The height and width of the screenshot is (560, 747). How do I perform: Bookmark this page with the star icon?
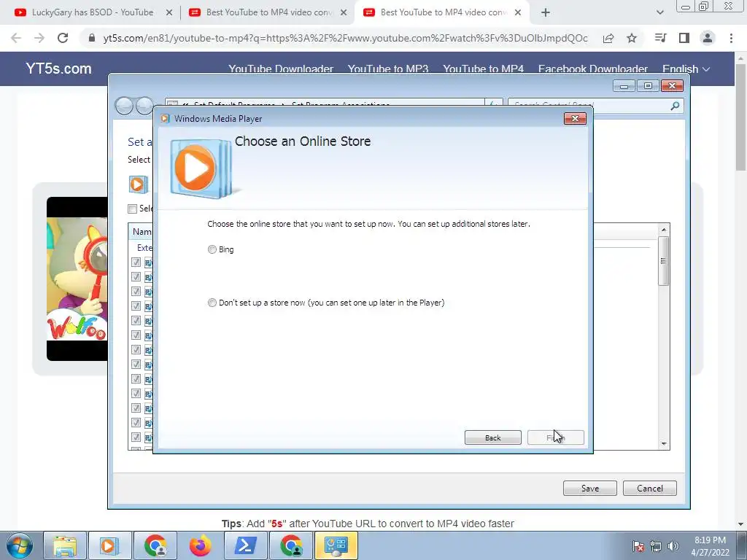coord(632,38)
